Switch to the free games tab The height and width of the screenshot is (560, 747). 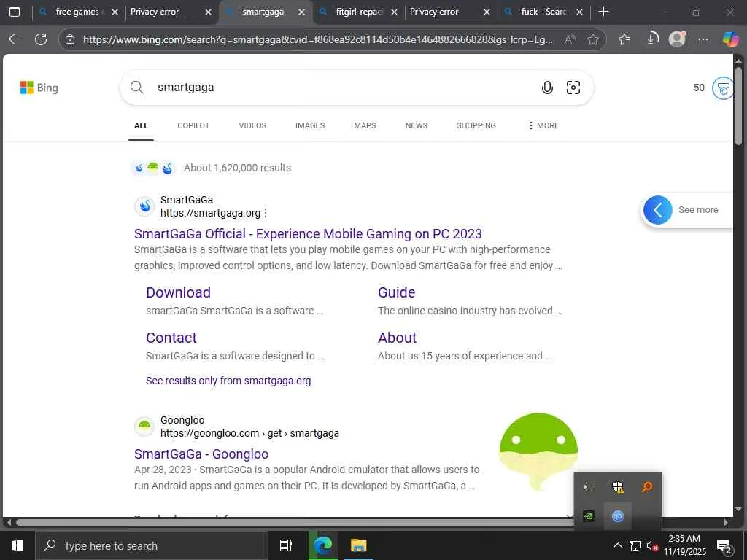pos(77,12)
